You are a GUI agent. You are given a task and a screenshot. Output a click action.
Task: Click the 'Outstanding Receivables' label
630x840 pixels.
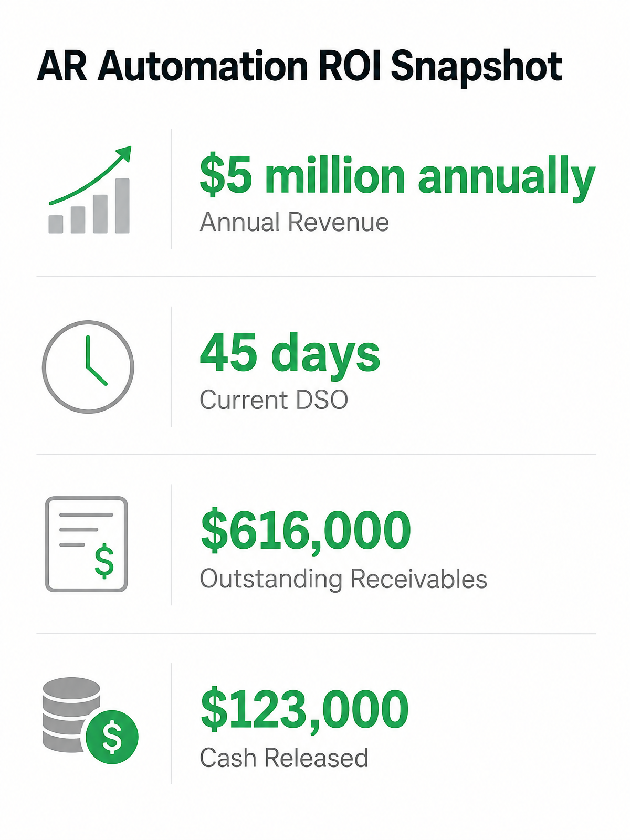tap(343, 579)
